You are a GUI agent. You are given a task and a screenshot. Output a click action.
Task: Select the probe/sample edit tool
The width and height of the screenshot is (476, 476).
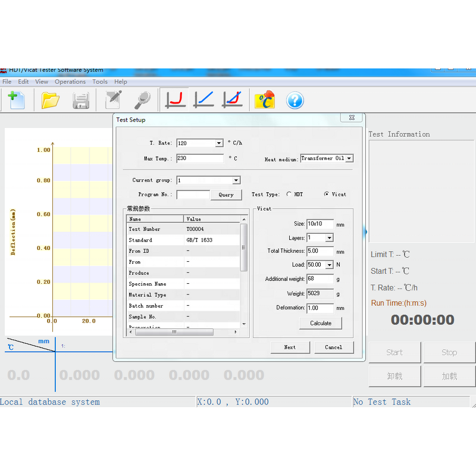coord(113,100)
